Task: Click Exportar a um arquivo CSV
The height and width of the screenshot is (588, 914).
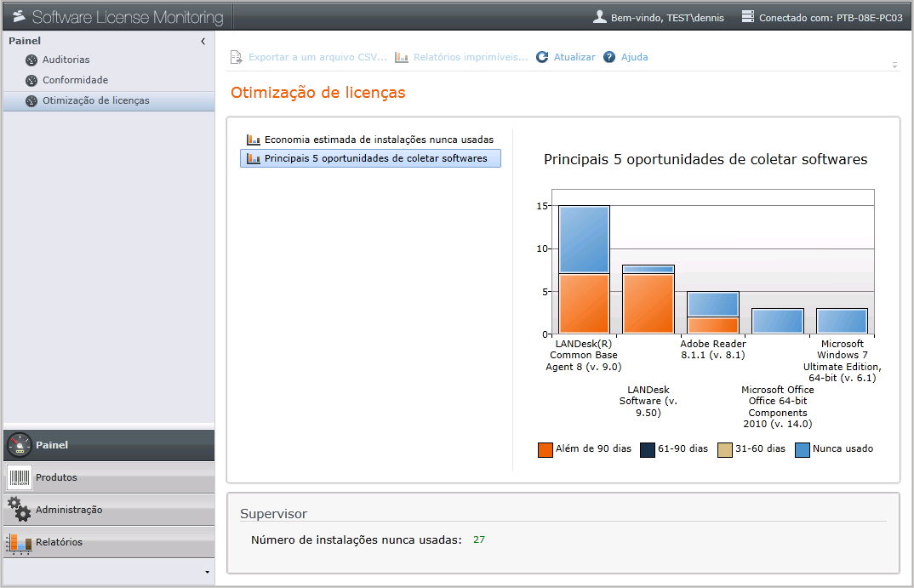Action: (x=317, y=57)
